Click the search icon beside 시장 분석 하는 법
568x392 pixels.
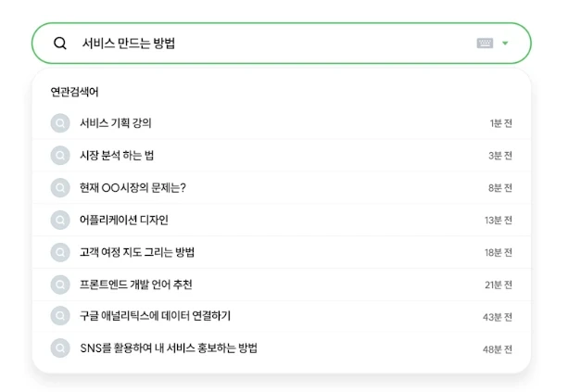60,156
